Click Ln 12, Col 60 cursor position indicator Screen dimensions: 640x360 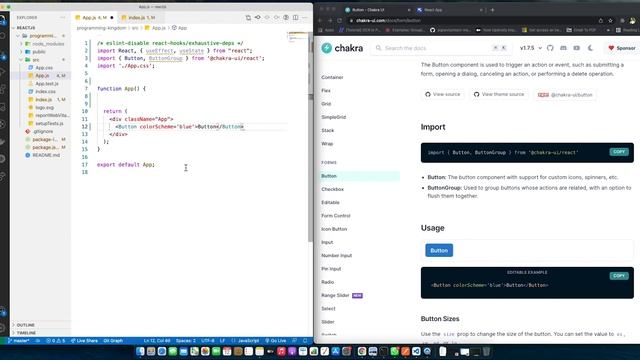point(157,341)
